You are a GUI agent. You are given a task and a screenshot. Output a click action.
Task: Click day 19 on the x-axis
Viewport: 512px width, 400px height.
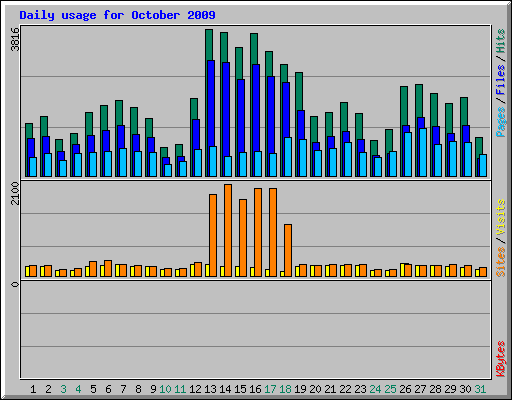tap(300, 389)
